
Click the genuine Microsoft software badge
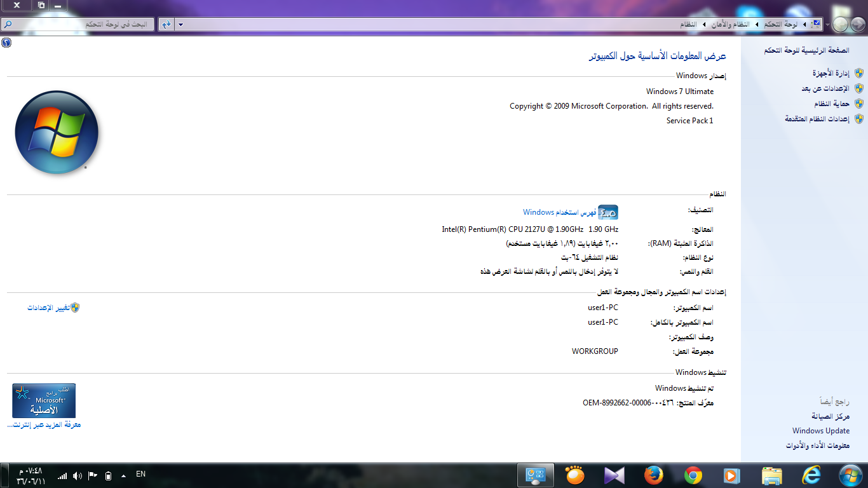coord(44,400)
